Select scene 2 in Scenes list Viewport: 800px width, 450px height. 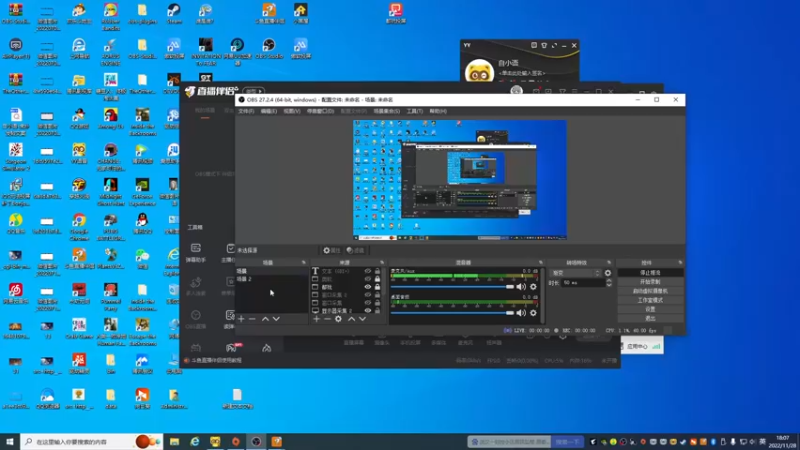[271, 279]
